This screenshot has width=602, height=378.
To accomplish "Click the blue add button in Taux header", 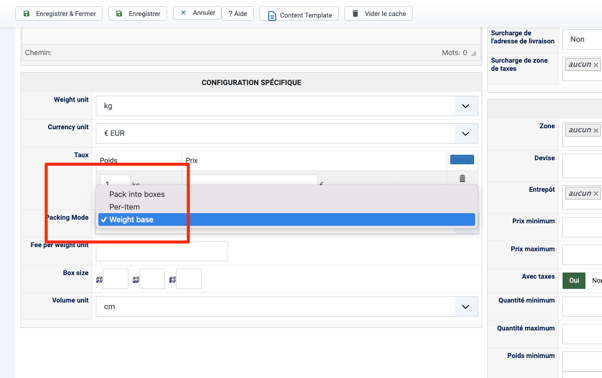I will [x=462, y=160].
